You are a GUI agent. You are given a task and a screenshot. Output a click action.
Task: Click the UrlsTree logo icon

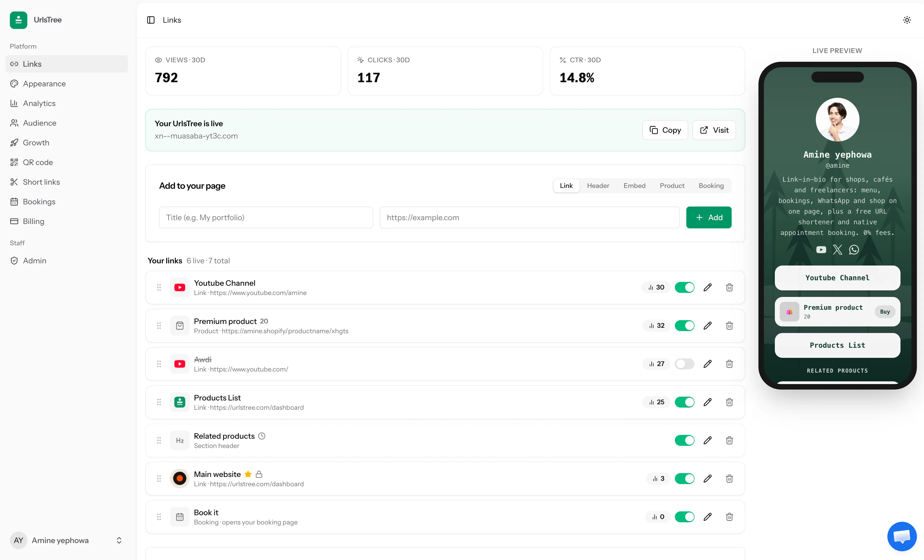tap(18, 20)
